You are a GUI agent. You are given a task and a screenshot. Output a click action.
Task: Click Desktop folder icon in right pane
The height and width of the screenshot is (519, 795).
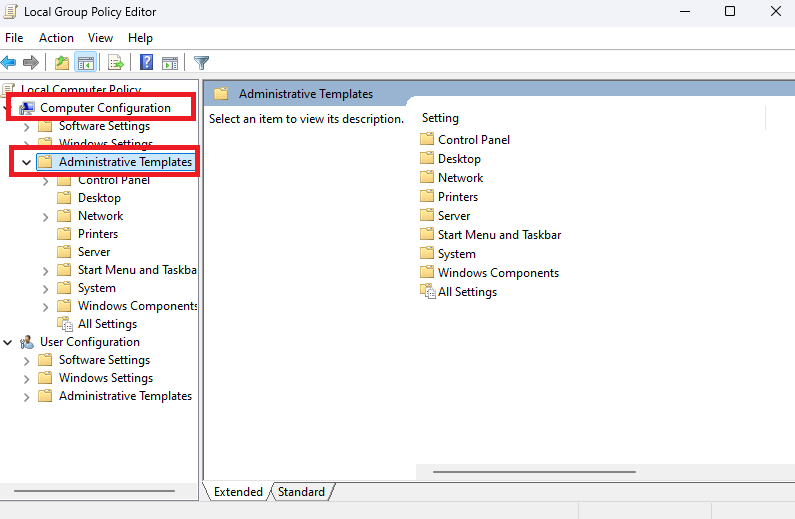click(x=427, y=158)
